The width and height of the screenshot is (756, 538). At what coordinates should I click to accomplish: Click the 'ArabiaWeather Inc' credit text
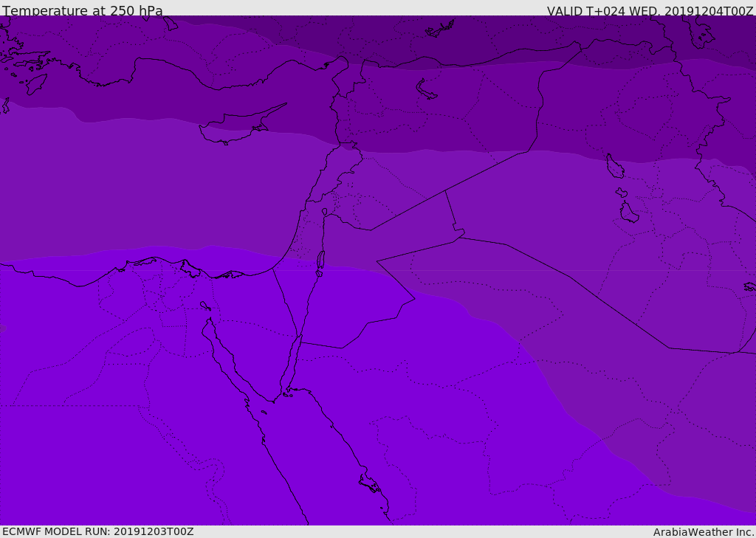[x=703, y=532]
